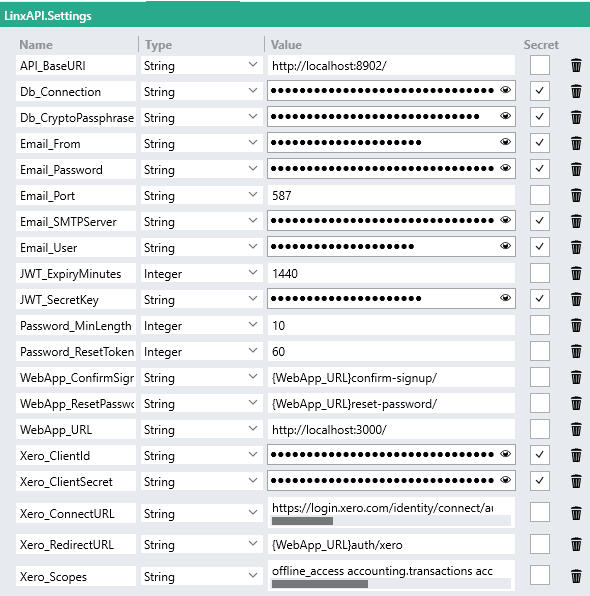The width and height of the screenshot is (590, 596).
Task: Edit the Xero_RedirectURL value field
Action: (391, 544)
